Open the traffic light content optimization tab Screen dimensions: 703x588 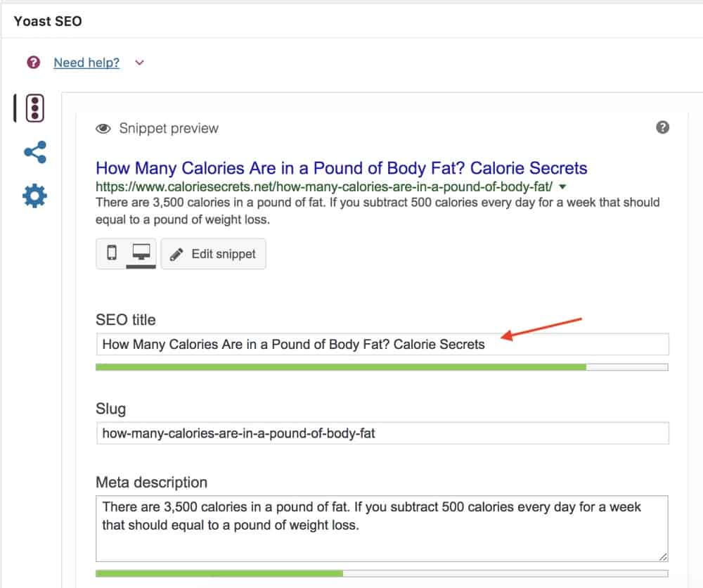34,108
